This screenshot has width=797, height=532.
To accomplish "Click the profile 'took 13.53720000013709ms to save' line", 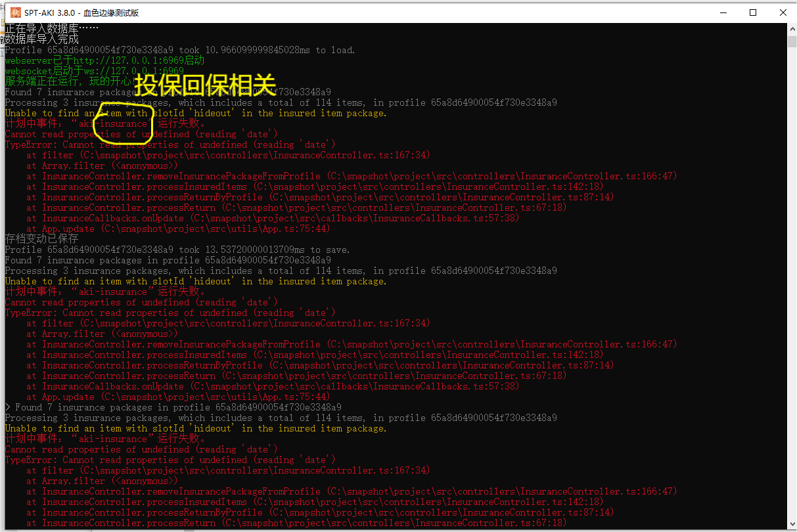I will (x=177, y=250).
